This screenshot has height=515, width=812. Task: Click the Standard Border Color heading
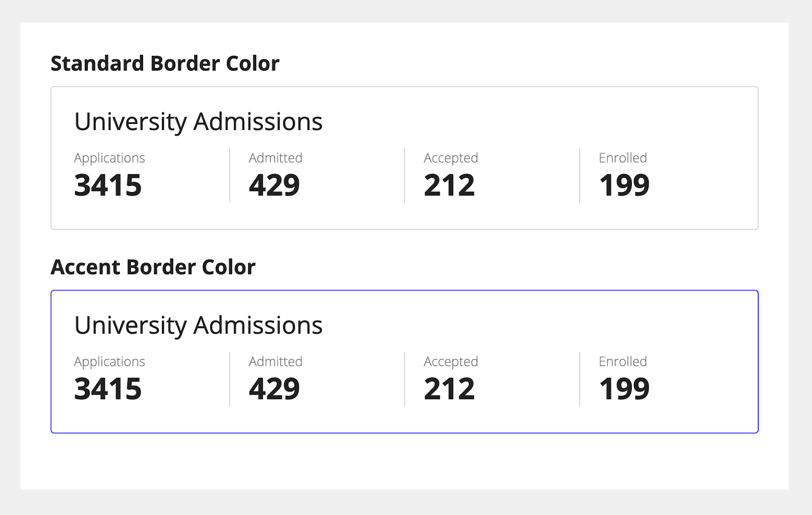(x=164, y=63)
